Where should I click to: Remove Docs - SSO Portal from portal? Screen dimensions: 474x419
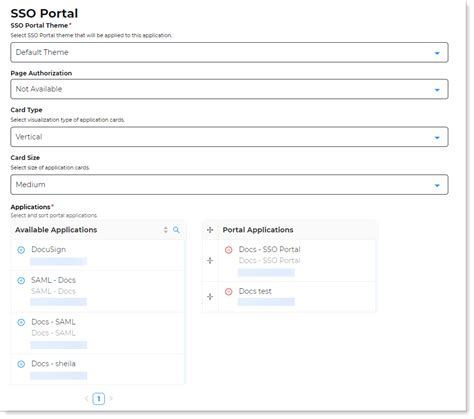(x=228, y=250)
